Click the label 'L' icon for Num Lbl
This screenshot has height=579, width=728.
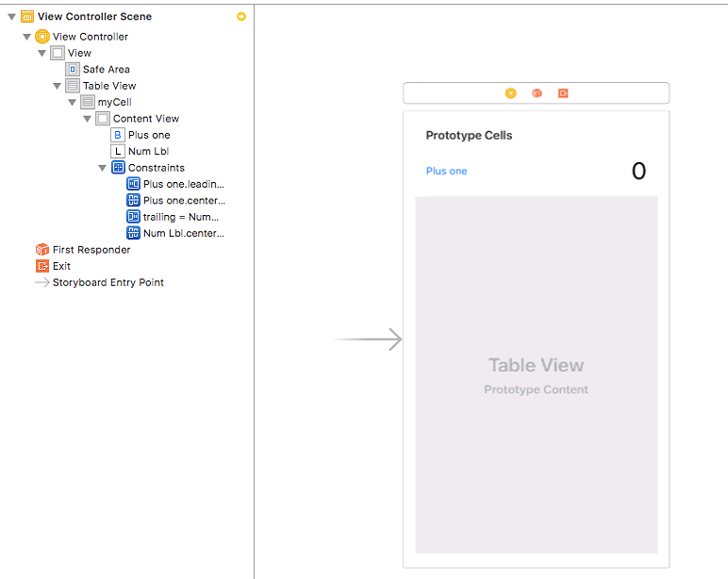tap(118, 152)
